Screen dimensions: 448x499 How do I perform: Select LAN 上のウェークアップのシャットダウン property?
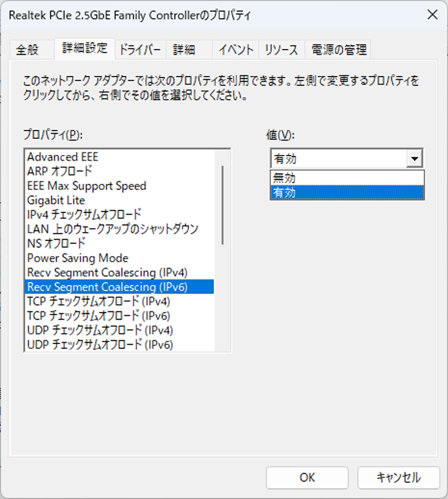120,229
